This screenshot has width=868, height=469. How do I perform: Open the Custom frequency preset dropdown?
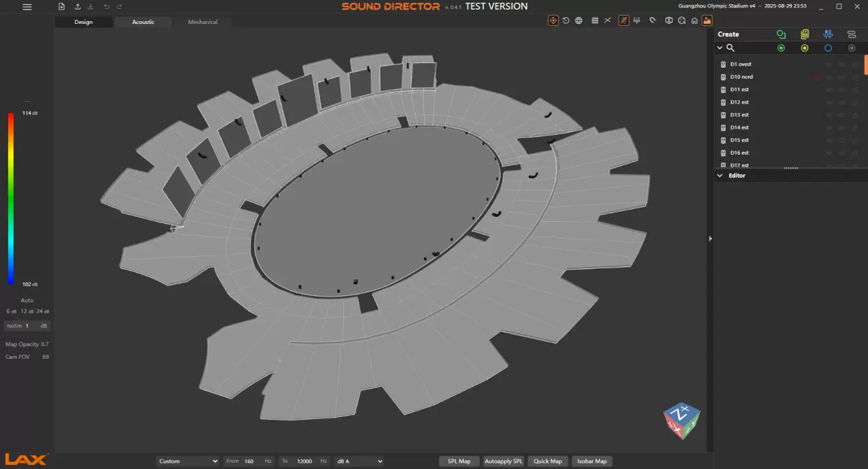pos(188,461)
